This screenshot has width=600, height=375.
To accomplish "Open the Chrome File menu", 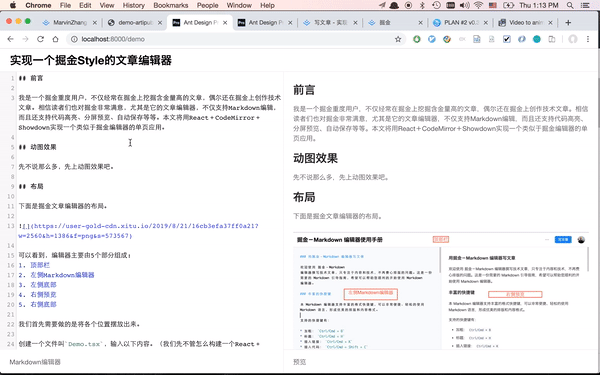I will [x=65, y=5].
